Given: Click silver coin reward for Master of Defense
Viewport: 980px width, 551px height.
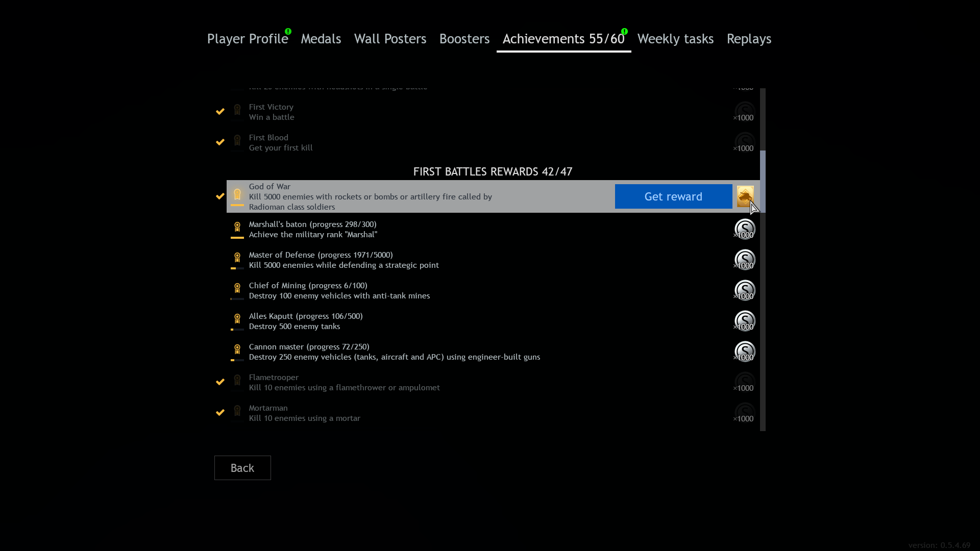Looking at the screenshot, I should pos(745,260).
